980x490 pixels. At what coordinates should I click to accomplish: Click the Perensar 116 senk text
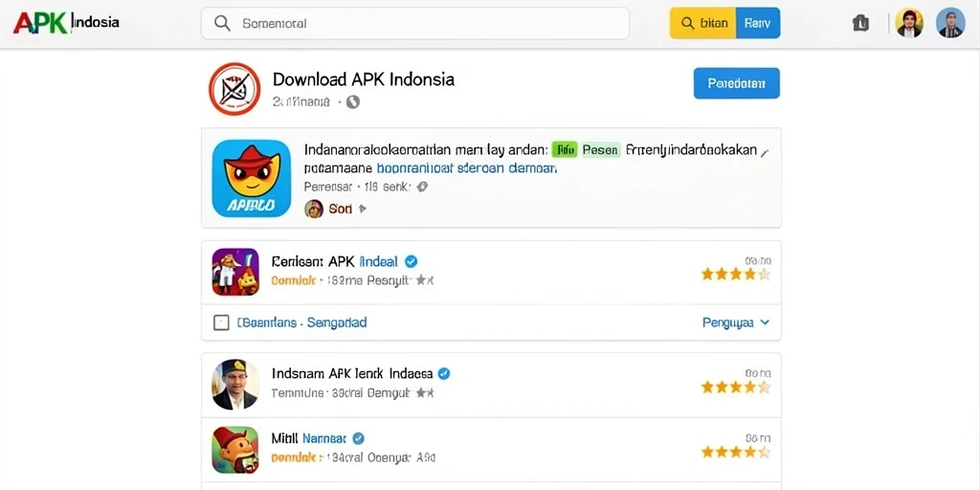click(x=357, y=187)
